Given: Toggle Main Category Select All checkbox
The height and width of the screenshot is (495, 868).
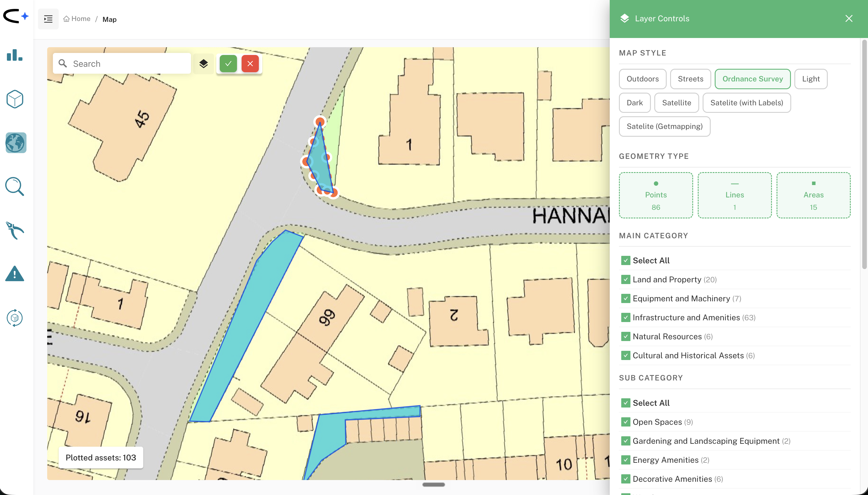Looking at the screenshot, I should [x=626, y=260].
